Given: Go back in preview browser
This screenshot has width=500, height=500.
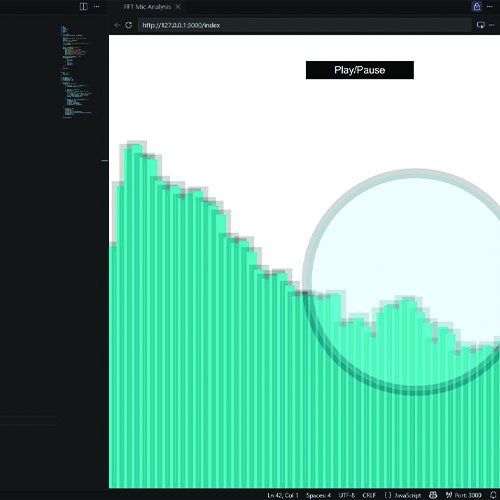Looking at the screenshot, I should pos(117,25).
